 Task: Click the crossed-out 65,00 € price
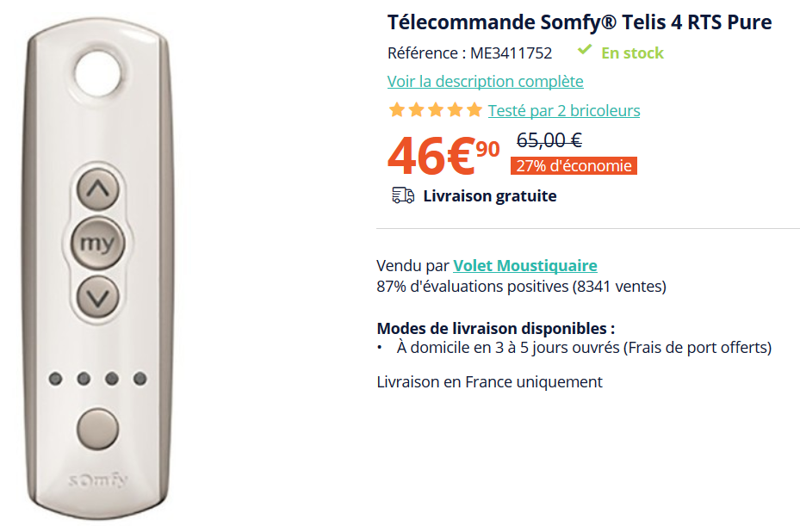pyautogui.click(x=549, y=139)
